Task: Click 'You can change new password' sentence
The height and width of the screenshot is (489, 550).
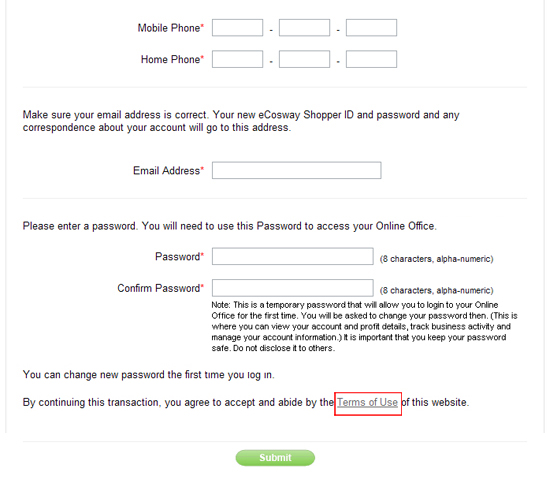Action: pyautogui.click(x=149, y=375)
